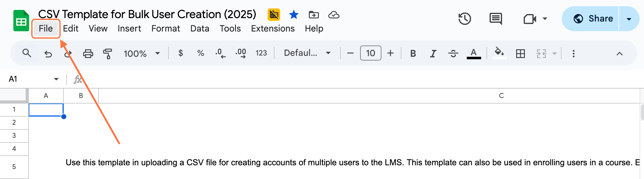Viewport: 644px width, 179px height.
Task: Toggle italic formatting
Action: (x=433, y=54)
